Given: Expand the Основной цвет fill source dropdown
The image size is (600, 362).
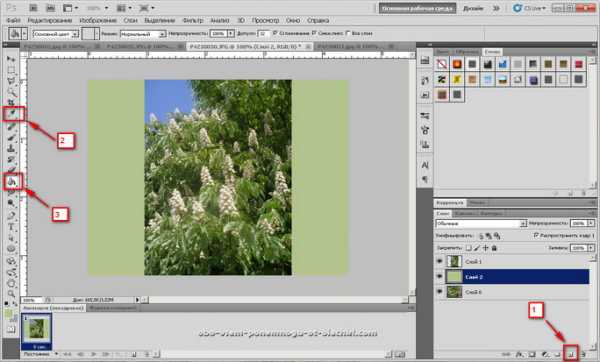Looking at the screenshot, I should point(55,34).
